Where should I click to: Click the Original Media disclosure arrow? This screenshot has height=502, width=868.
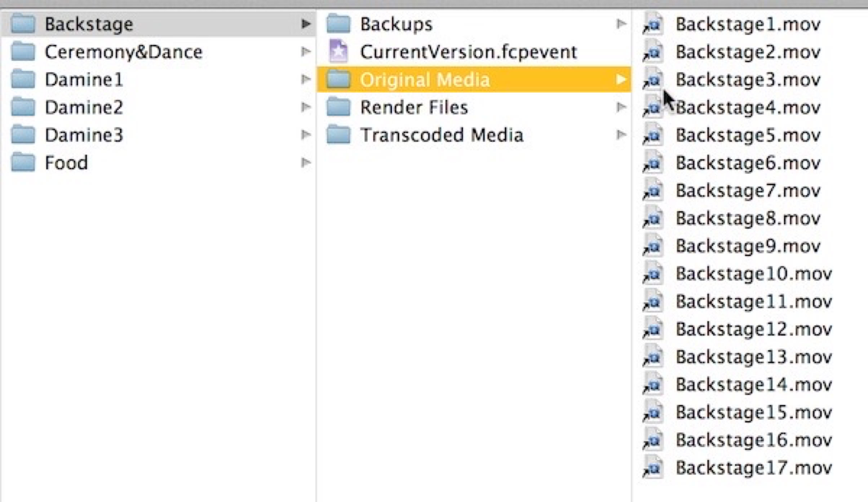coord(621,79)
